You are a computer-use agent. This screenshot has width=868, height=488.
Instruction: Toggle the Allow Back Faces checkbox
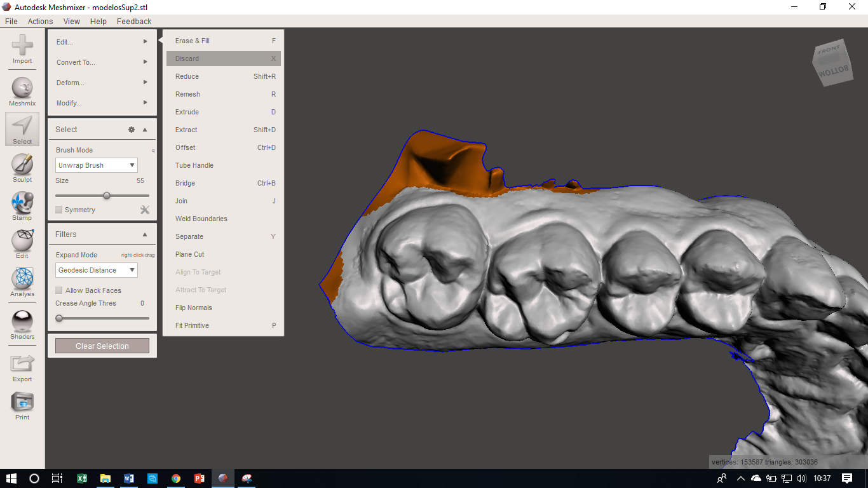pyautogui.click(x=59, y=290)
